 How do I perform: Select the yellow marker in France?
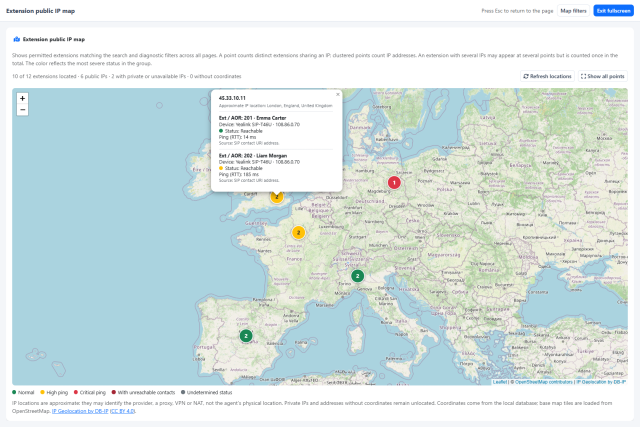(x=298, y=233)
